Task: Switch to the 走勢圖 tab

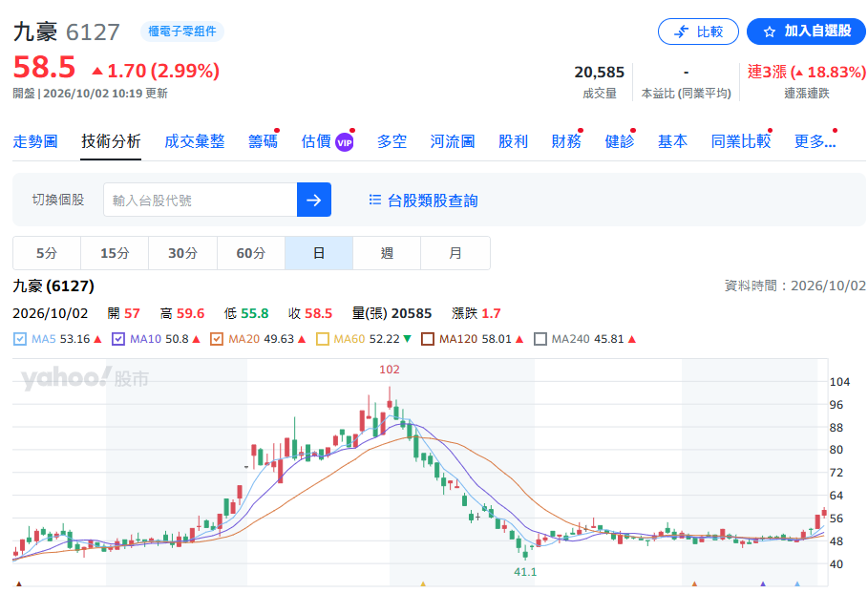Action: 35,141
